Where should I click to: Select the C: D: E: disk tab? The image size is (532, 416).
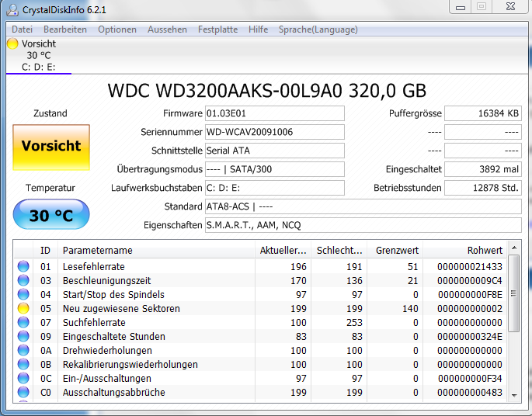pos(38,56)
